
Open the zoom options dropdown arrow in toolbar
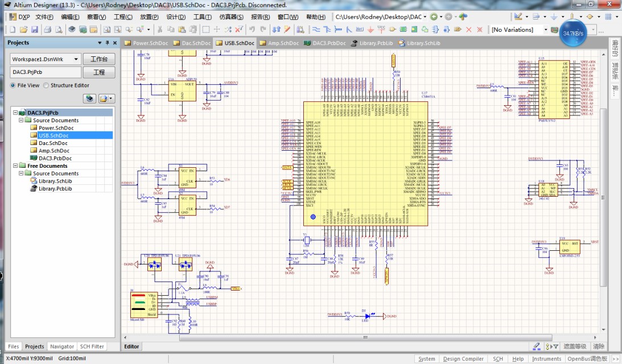tap(149, 30)
